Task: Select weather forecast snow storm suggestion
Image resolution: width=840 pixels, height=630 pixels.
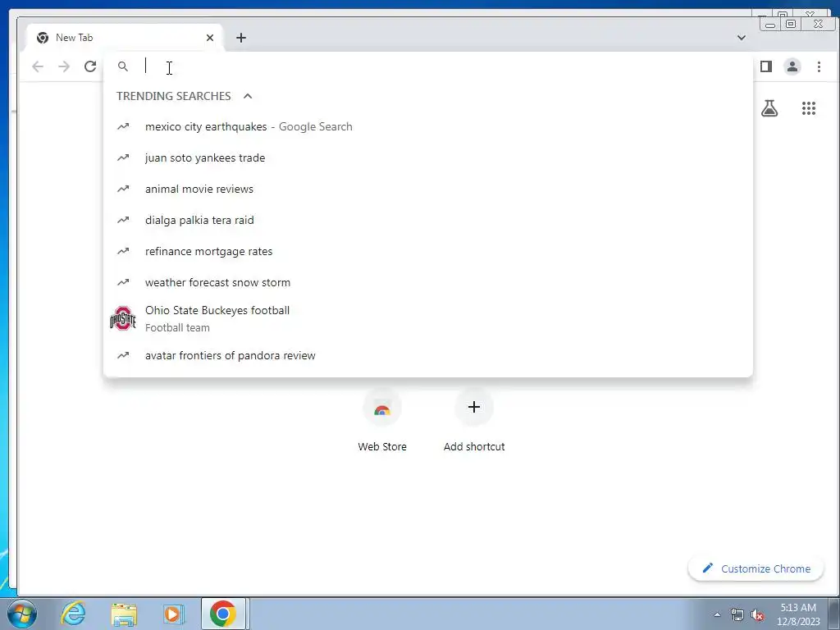Action: click(428, 282)
